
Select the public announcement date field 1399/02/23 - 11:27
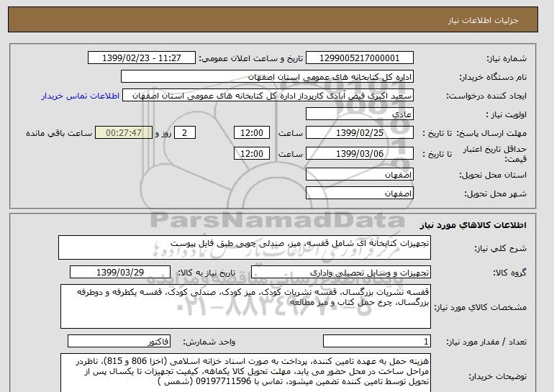[145, 58]
